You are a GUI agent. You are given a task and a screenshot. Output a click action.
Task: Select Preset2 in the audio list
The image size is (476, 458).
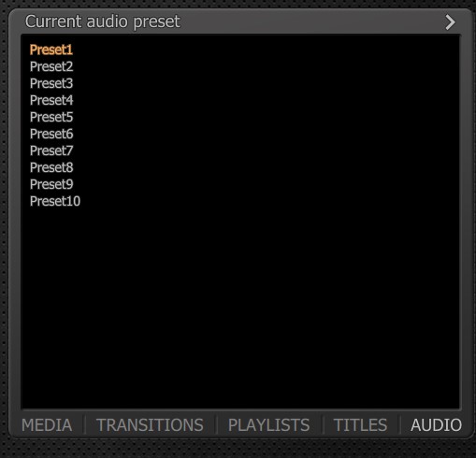point(51,66)
